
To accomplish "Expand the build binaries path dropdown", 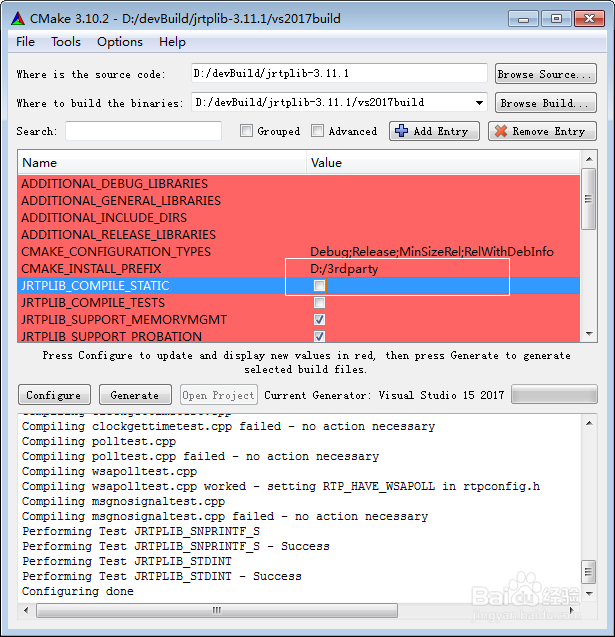I will 479,103.
